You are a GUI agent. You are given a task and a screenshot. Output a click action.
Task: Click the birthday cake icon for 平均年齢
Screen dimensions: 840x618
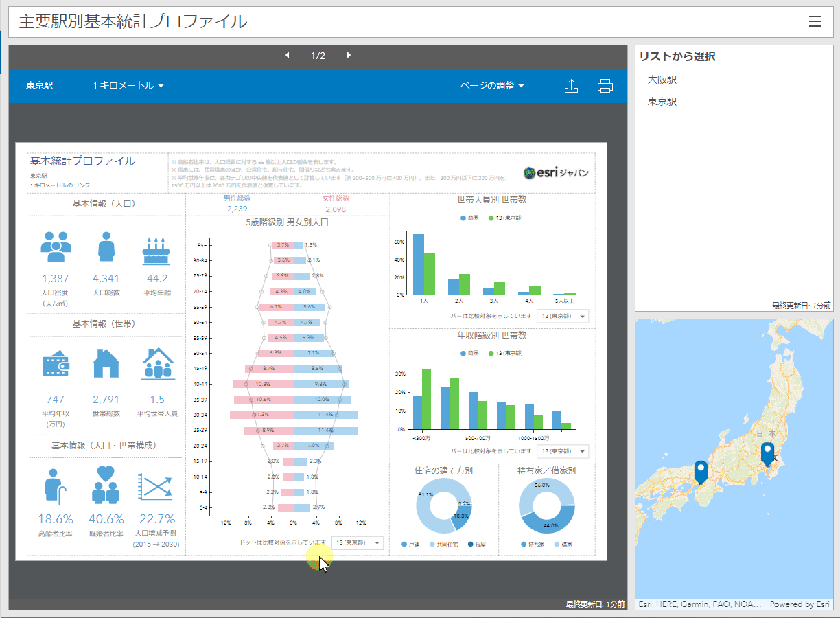(156, 251)
